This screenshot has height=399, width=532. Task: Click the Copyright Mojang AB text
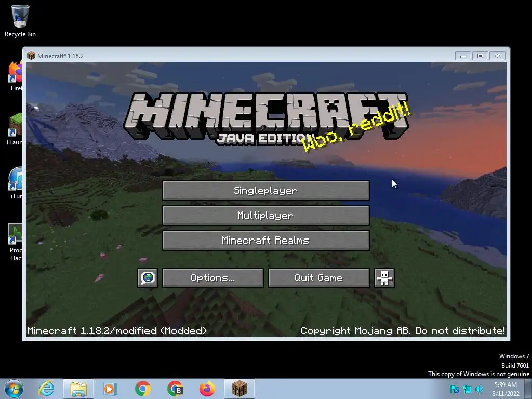click(x=403, y=330)
